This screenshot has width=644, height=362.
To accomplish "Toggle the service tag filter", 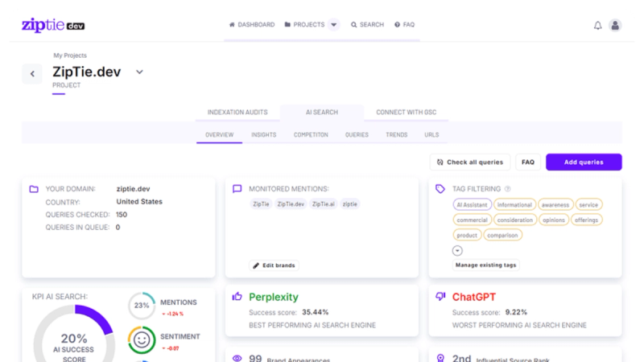I will pos(588,204).
